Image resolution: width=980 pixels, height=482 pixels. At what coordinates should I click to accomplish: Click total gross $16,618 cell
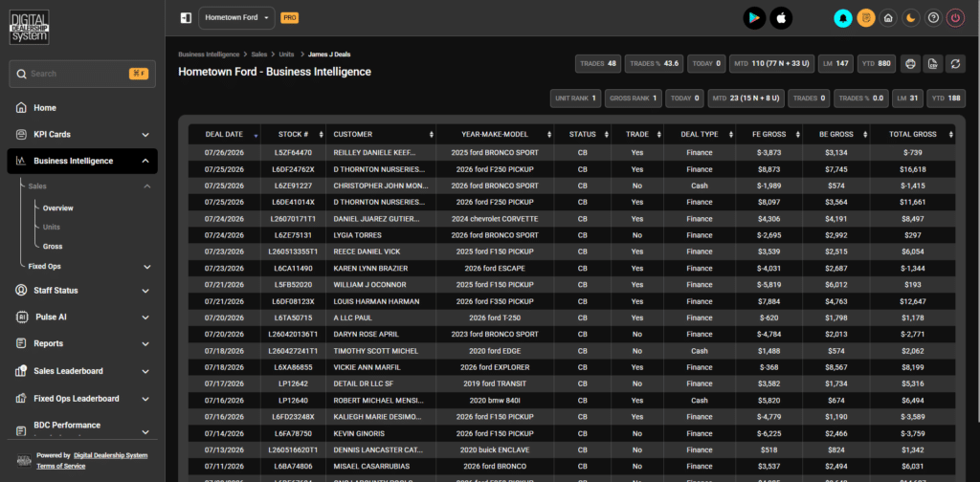(x=912, y=169)
